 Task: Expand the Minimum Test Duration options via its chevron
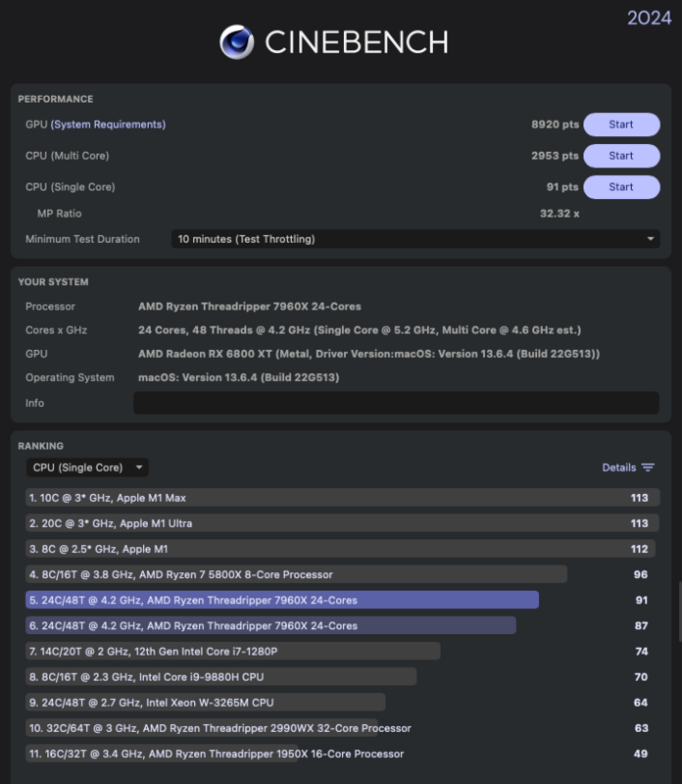649,237
